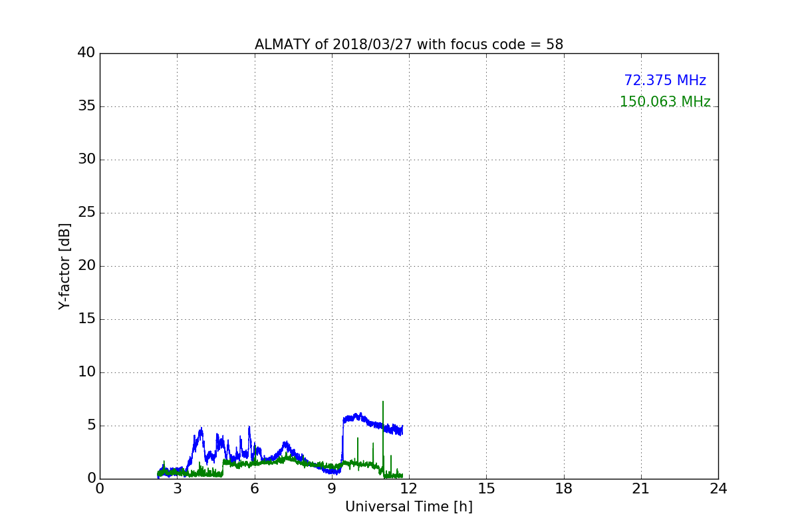Click the y-axis tick label 20
Image resolution: width=798 pixels, height=532 pixels.
(x=86, y=266)
